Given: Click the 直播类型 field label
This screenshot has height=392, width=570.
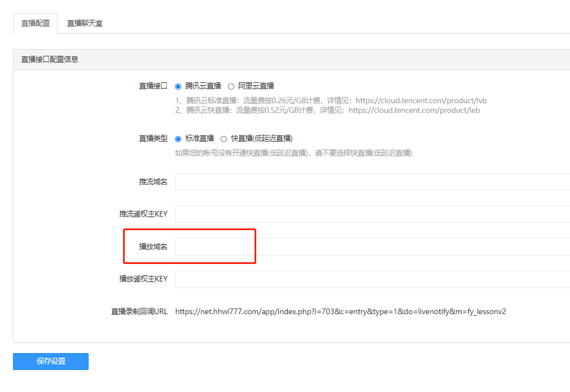Looking at the screenshot, I should coord(153,138).
